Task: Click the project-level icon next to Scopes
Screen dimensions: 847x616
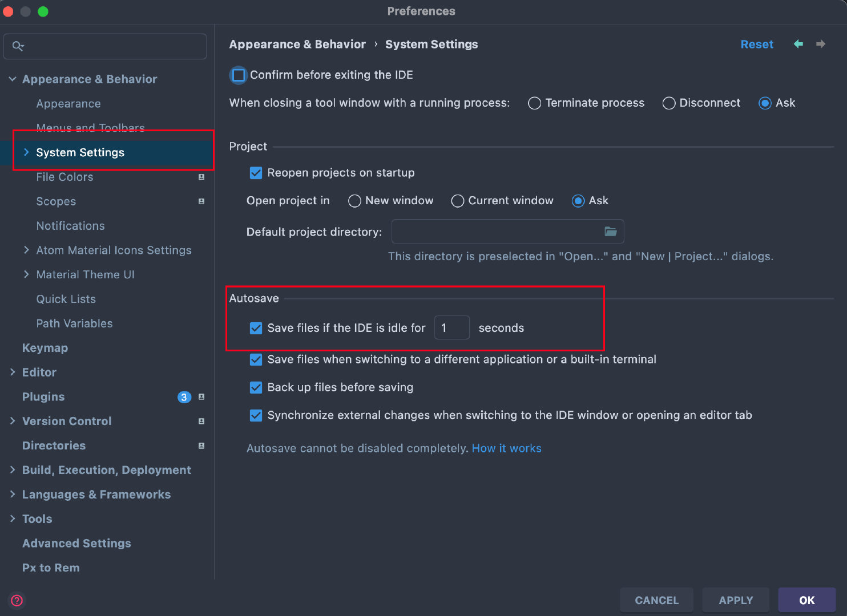Action: click(201, 201)
